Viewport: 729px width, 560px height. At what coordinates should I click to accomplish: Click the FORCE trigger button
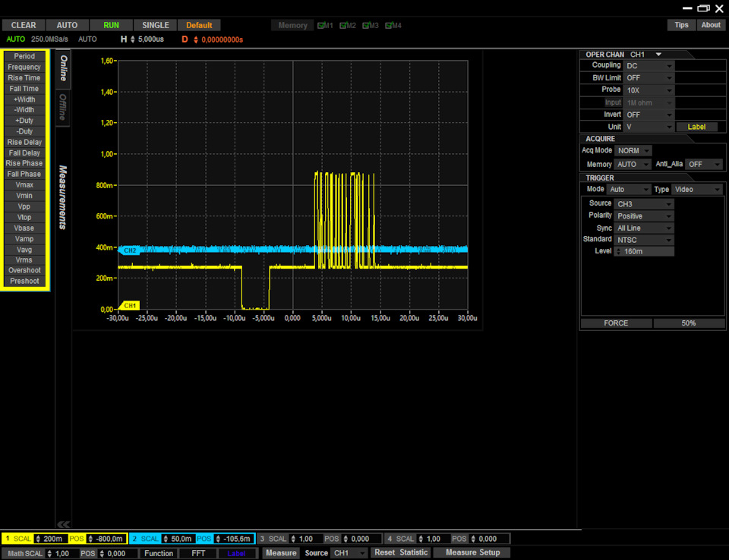point(616,323)
